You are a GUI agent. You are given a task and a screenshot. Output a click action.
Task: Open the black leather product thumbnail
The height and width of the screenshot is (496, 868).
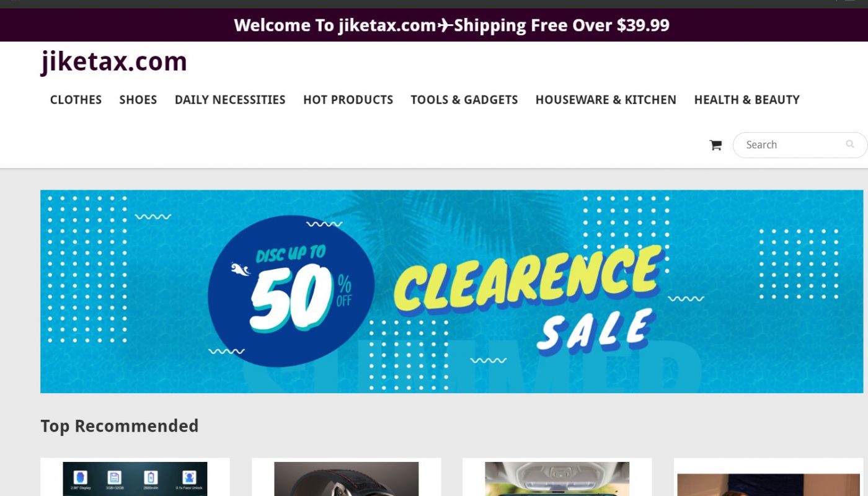(346, 479)
